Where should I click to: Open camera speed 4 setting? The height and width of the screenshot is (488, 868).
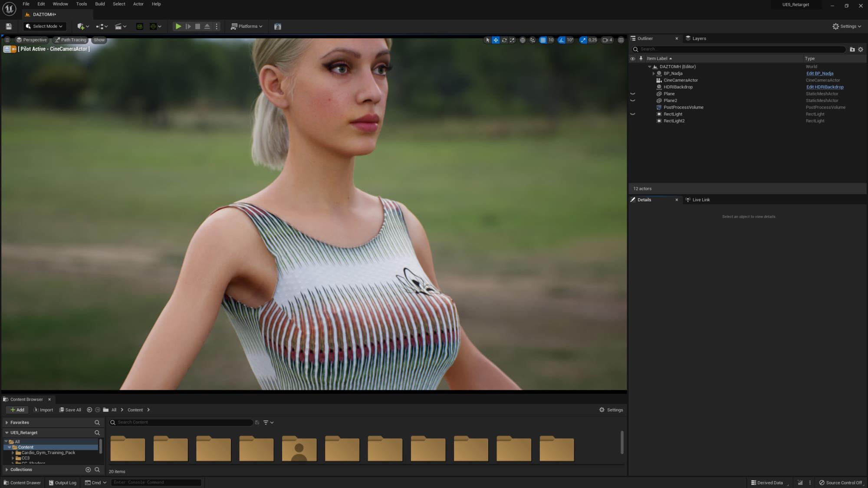pos(607,40)
